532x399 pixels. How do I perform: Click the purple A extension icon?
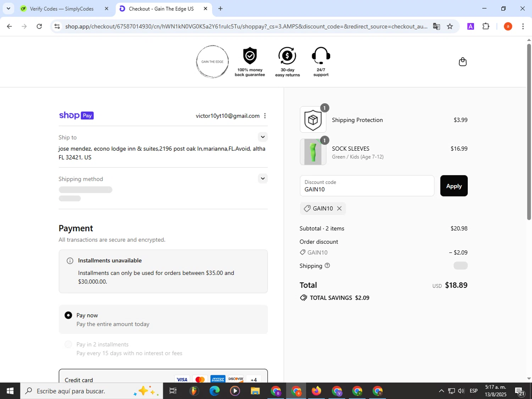click(471, 26)
